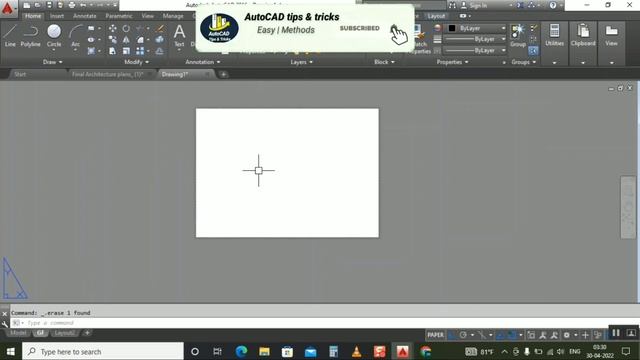Screen dimensions: 640x360
Task: Switch to the Layout2 tab
Action: click(x=65, y=333)
